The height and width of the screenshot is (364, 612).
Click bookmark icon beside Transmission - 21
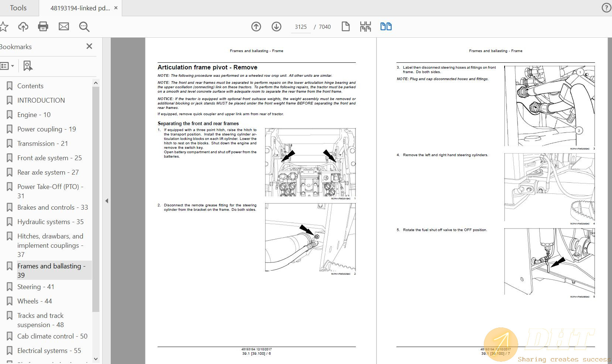coord(10,144)
